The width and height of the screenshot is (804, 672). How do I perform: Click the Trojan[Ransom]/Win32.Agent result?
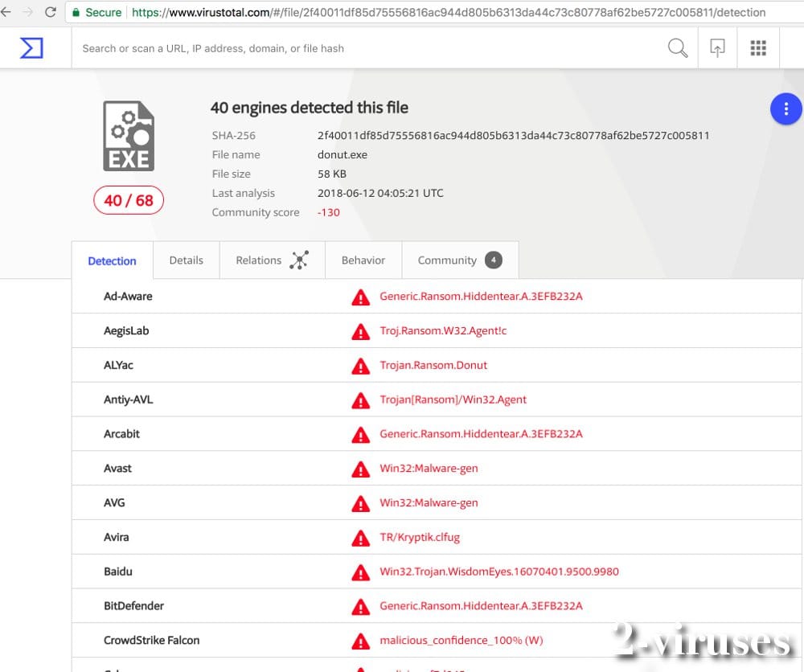(453, 400)
